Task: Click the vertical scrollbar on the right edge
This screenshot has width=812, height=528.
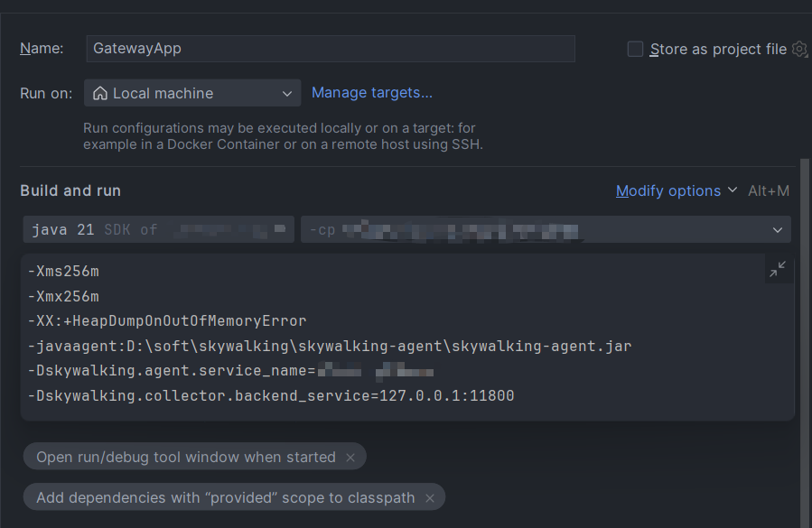Action: pos(805,343)
